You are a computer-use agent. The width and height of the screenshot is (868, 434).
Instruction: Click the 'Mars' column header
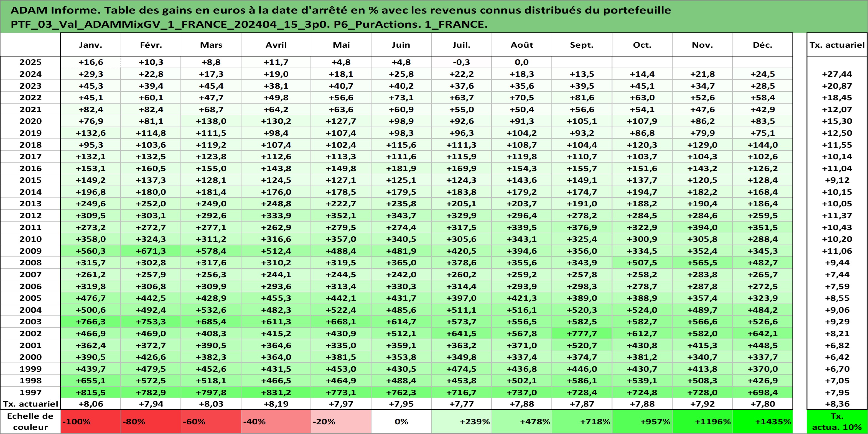[x=211, y=45]
